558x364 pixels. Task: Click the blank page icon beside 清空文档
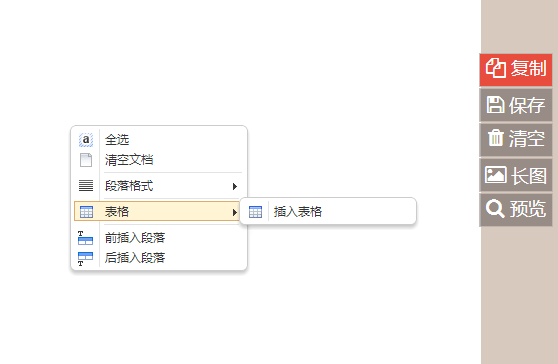coord(86,160)
